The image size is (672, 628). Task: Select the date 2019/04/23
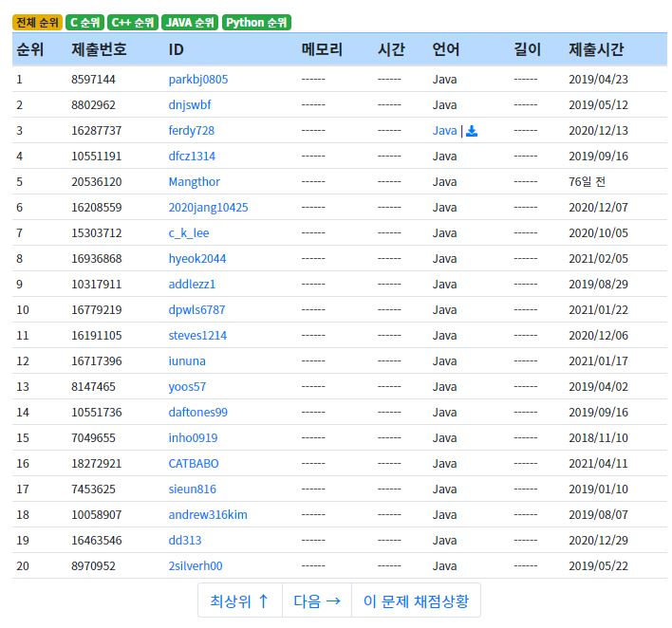click(598, 80)
